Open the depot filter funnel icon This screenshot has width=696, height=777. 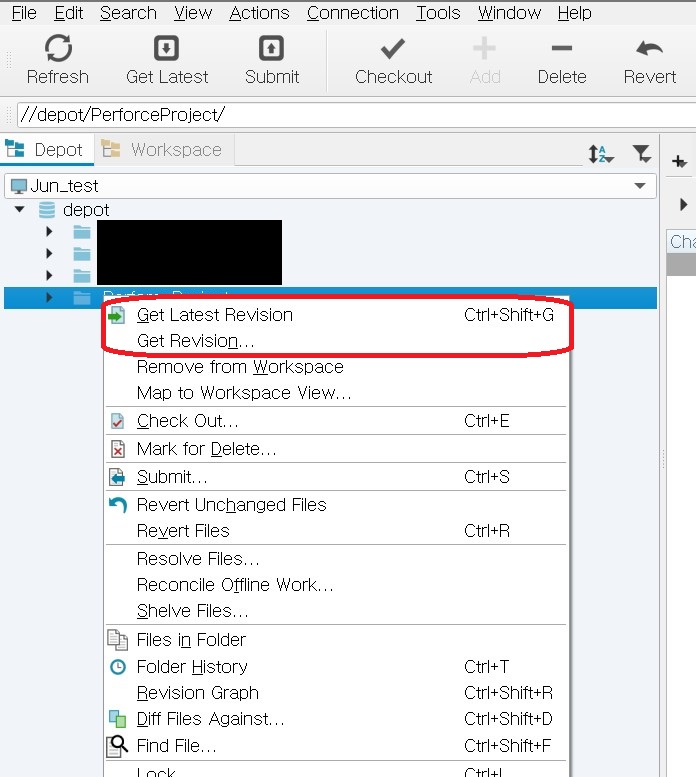642,153
